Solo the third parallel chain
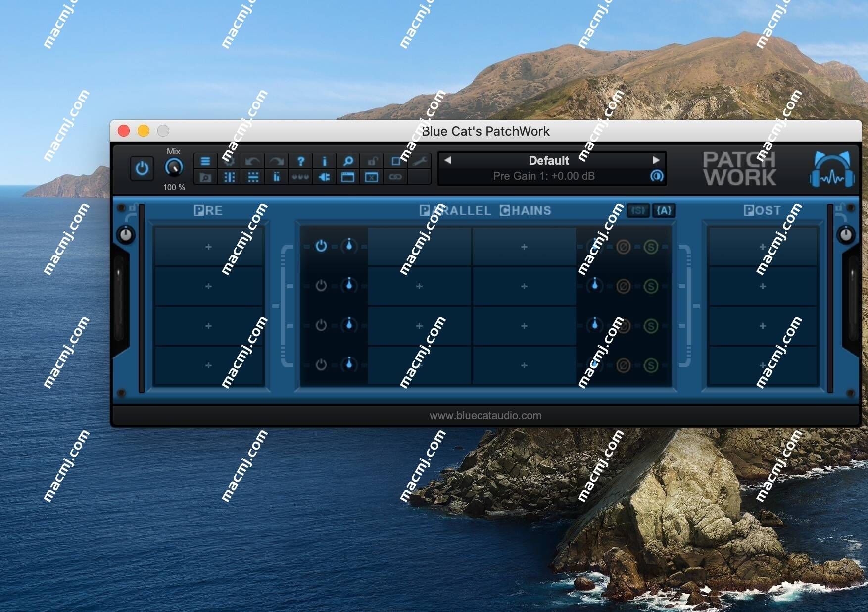868x612 pixels. [651, 326]
